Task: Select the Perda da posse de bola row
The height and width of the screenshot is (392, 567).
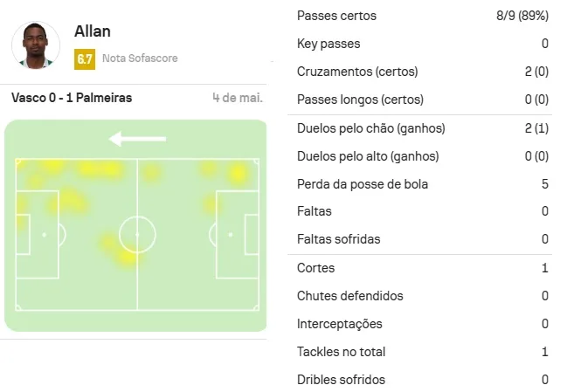Action: [422, 184]
